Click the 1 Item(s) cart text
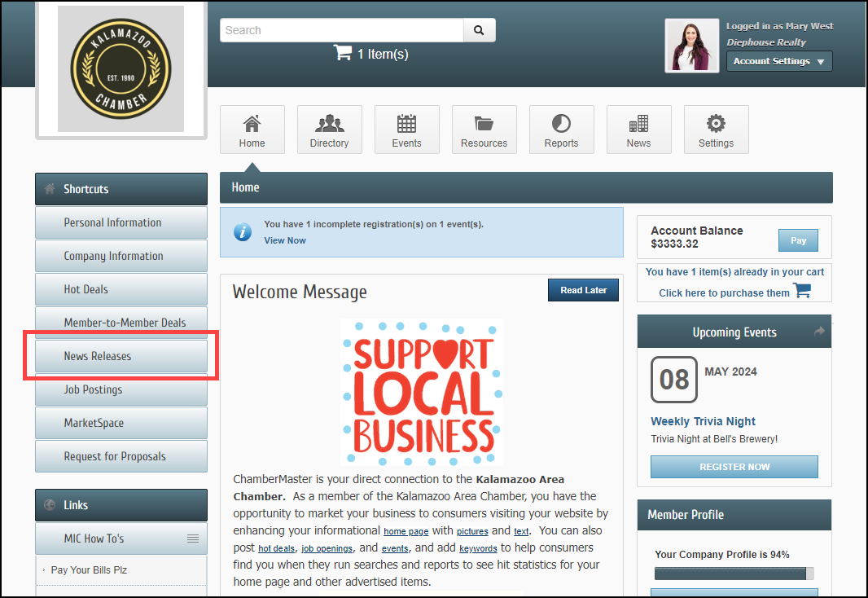Viewport: 868px width, 598px height. (x=383, y=54)
